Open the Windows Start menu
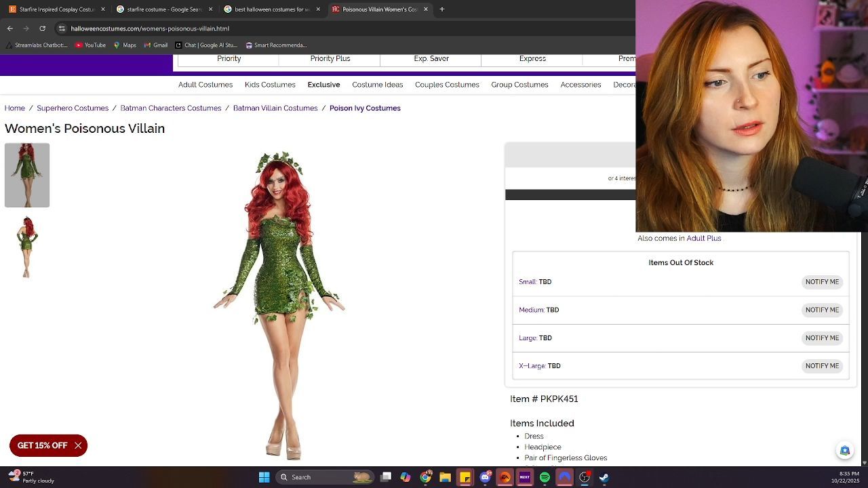This screenshot has height=488, width=868. click(264, 477)
